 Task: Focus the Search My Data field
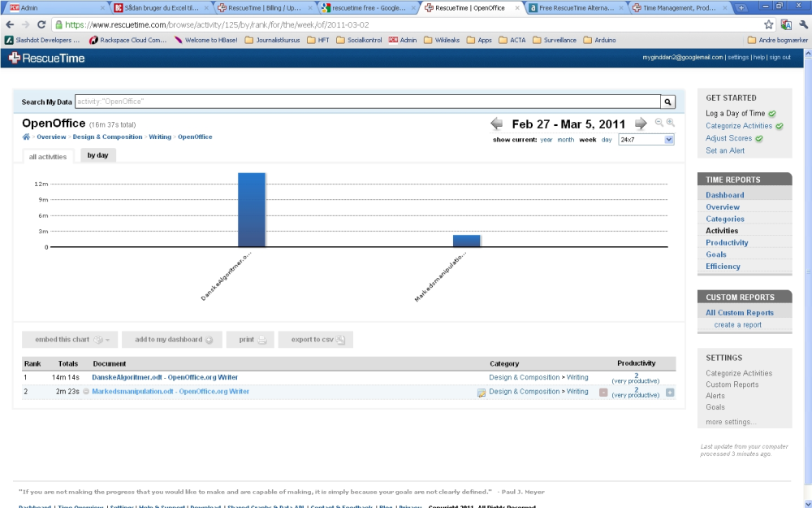[368, 102]
